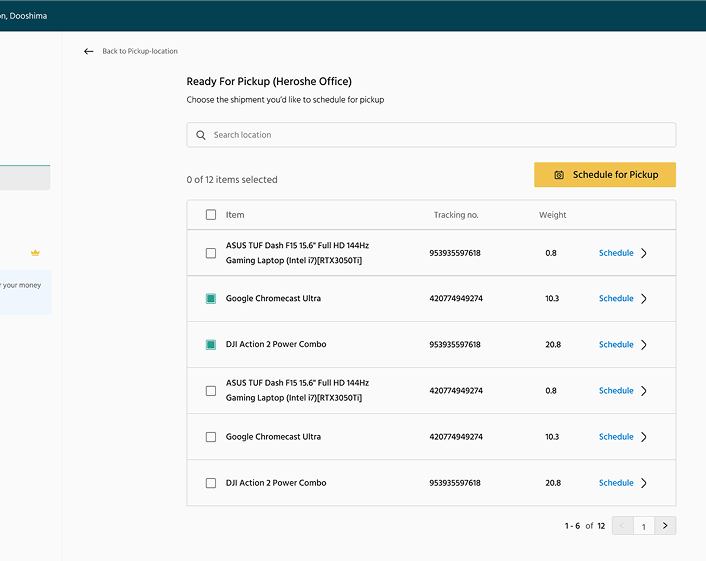This screenshot has width=706, height=561.
Task: Click Schedule link for first ASUS laptop
Action: pos(616,253)
